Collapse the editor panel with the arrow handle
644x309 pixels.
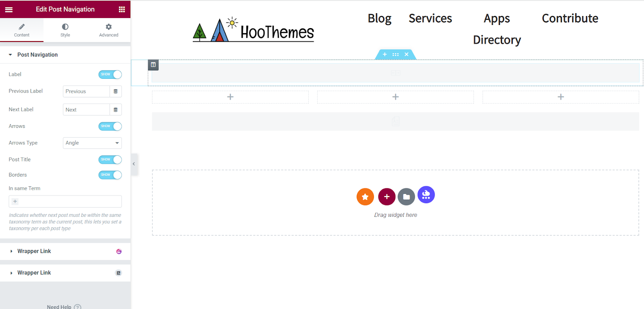(x=134, y=164)
